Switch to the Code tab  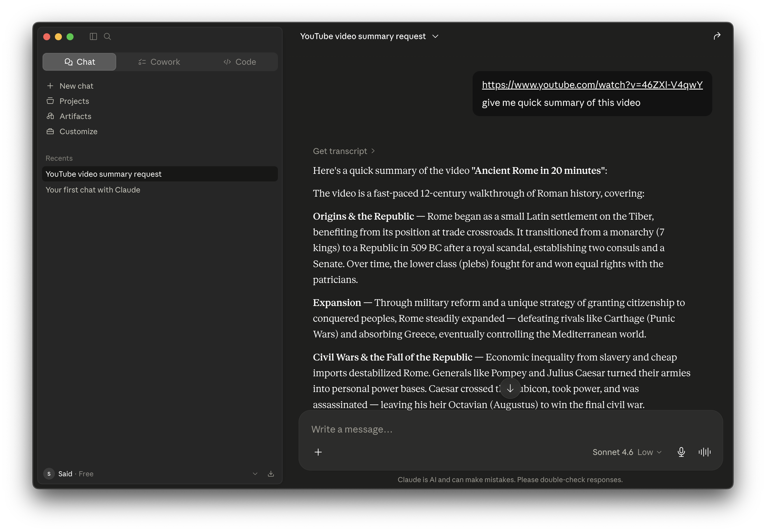(x=240, y=62)
